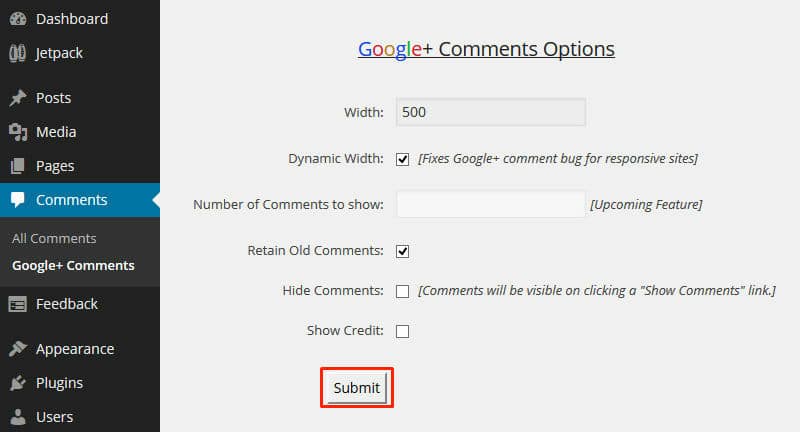Click the Users person icon
This screenshot has width=800, height=432.
point(18,417)
